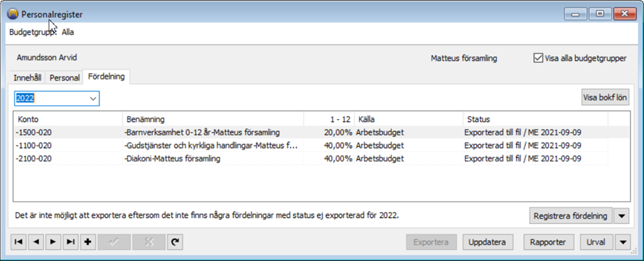Click the refresh arrow icon

click(x=175, y=242)
